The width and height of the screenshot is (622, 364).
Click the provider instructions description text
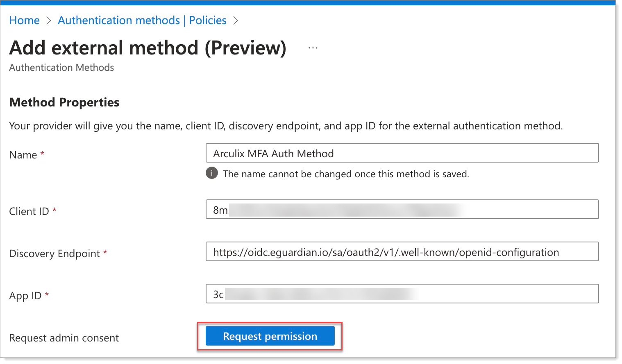click(x=286, y=126)
